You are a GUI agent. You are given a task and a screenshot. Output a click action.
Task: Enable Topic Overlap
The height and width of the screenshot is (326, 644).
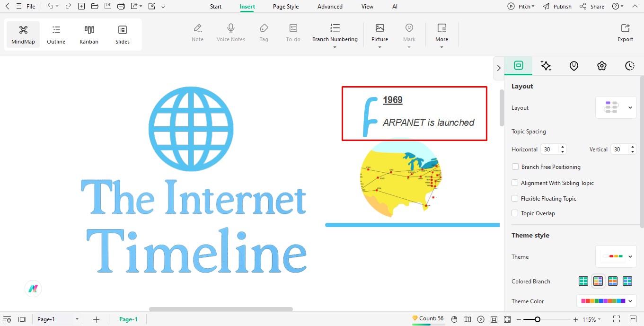(515, 213)
